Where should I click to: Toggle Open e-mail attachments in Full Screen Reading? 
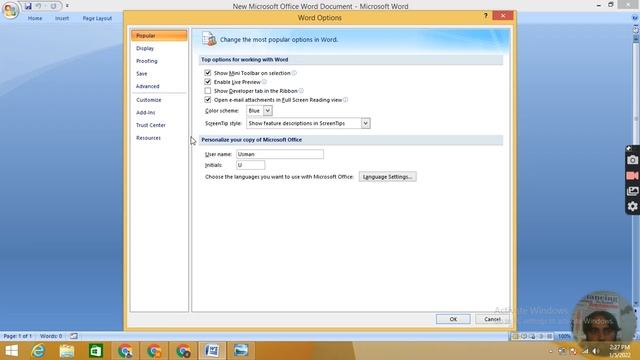pyautogui.click(x=208, y=100)
